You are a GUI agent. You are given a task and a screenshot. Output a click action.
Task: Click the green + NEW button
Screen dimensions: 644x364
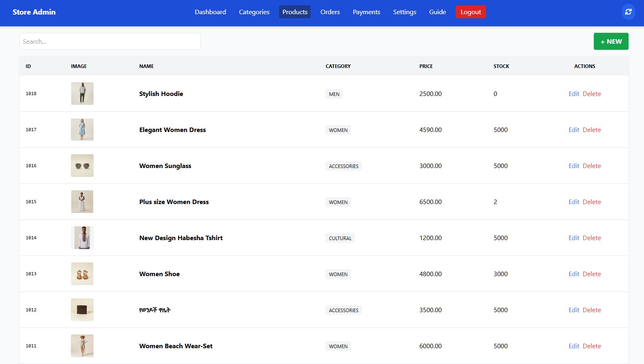click(x=611, y=41)
